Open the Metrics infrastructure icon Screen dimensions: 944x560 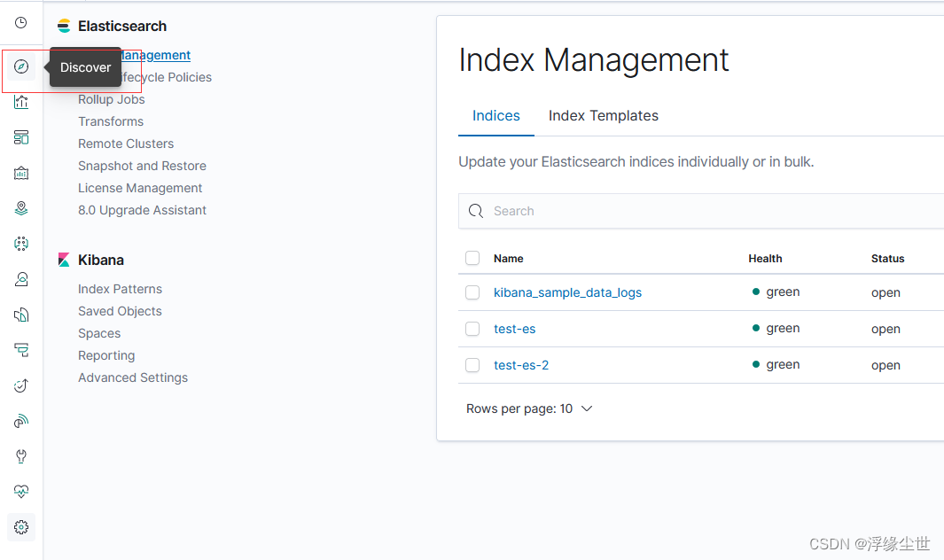pos(21,279)
